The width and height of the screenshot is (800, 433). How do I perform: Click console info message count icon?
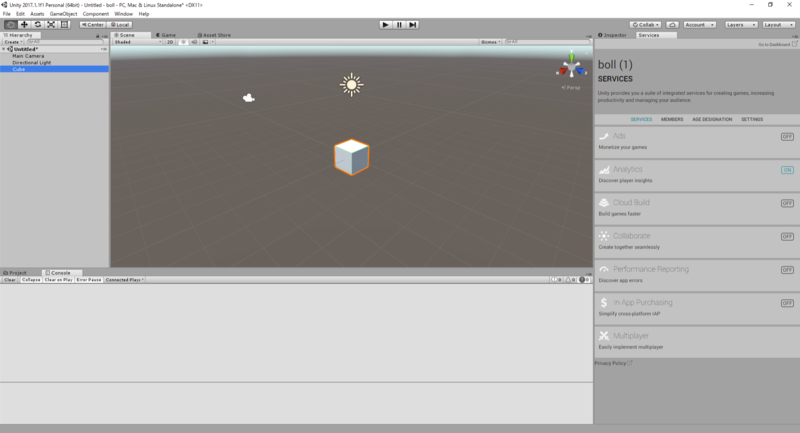point(556,279)
